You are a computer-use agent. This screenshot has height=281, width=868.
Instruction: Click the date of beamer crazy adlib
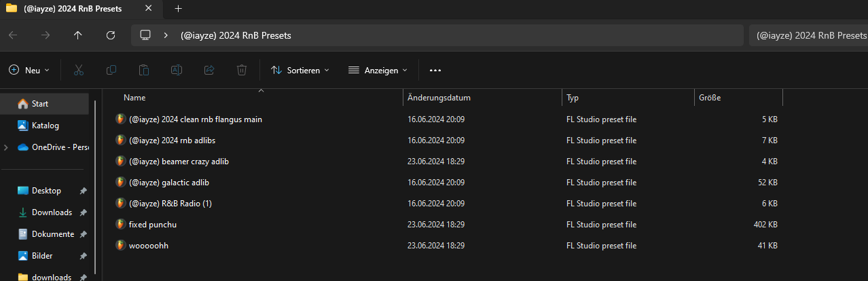[x=436, y=161]
